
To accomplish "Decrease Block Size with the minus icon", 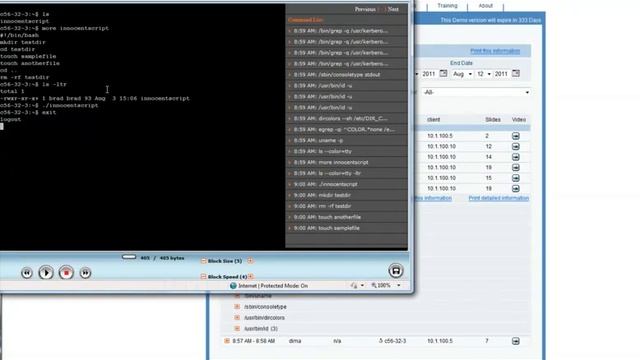I will (203, 261).
